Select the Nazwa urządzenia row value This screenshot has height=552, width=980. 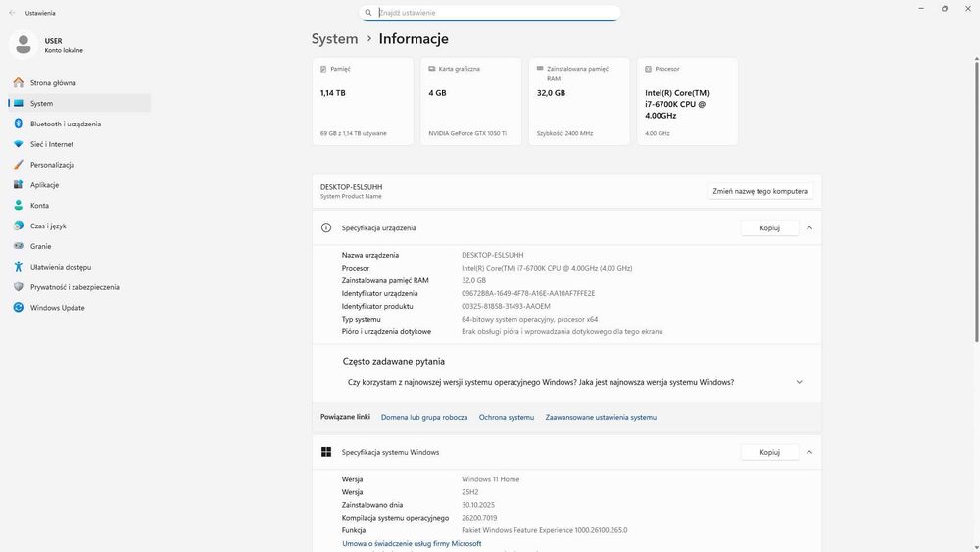point(493,255)
